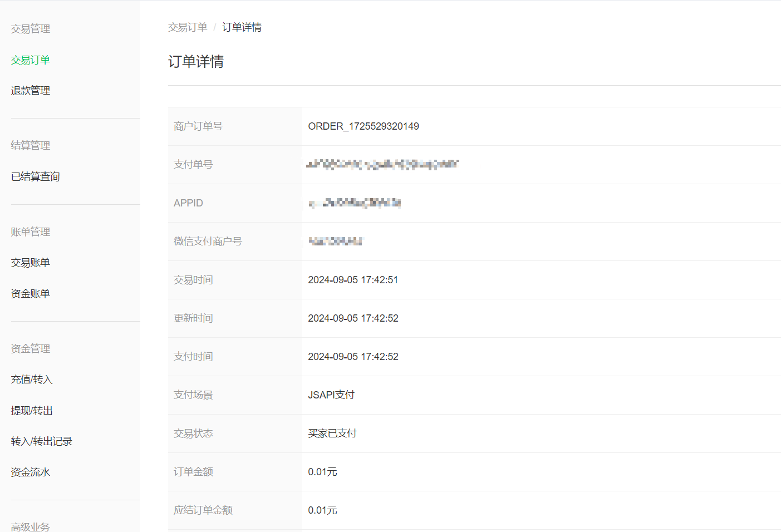Navigate to 提现/转出
The width and height of the screenshot is (781, 532).
point(32,411)
